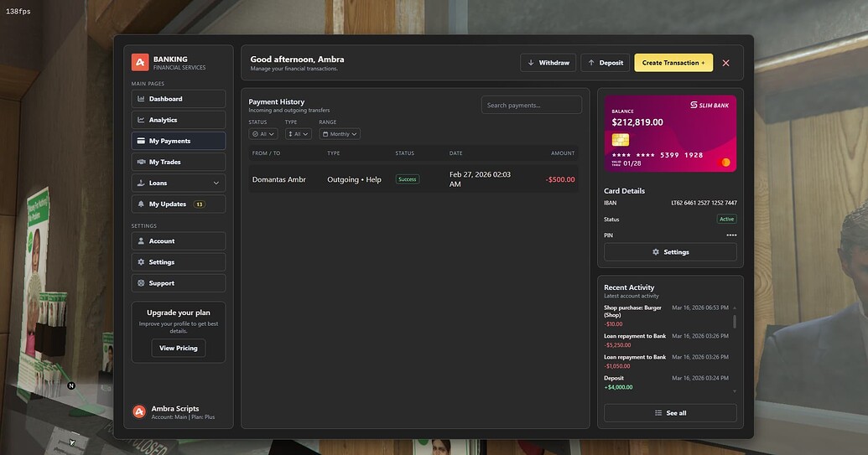868x455 pixels.
Task: Click Recent Activity scroll up arrow
Action: [x=735, y=308]
